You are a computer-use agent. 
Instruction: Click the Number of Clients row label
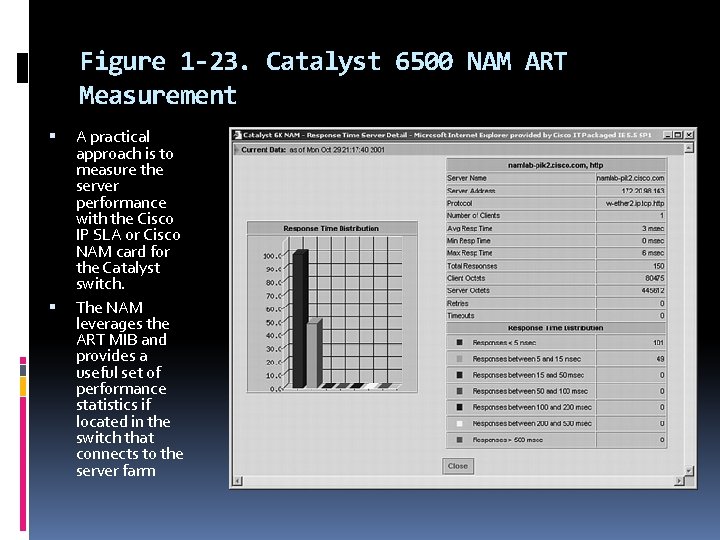point(473,215)
